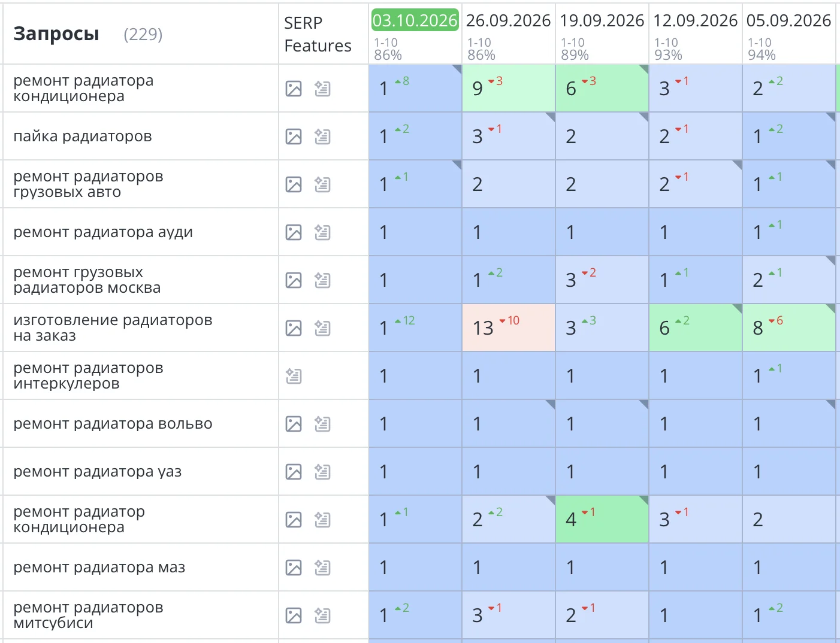Click position 6 cell for изготовление радиаторов на заказ
Viewport: 840px width, 643px height.
[x=696, y=327]
